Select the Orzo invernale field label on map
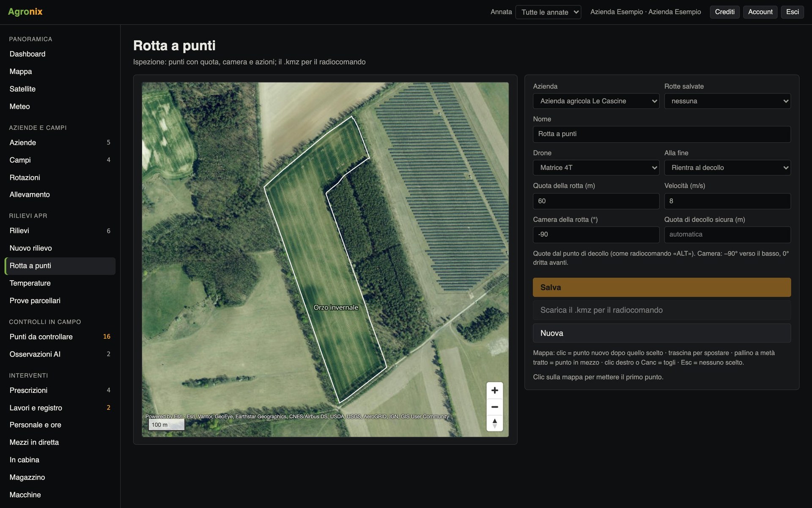 click(x=336, y=307)
